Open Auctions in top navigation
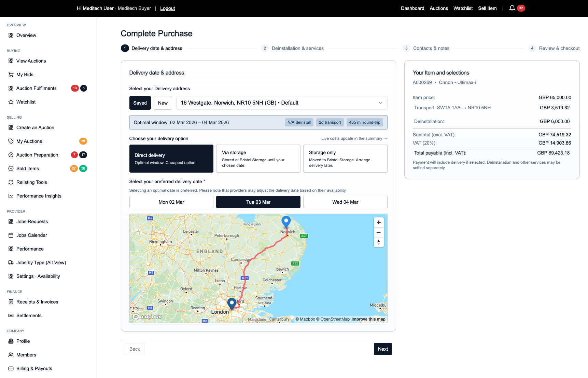The width and height of the screenshot is (588, 378). coord(439,8)
